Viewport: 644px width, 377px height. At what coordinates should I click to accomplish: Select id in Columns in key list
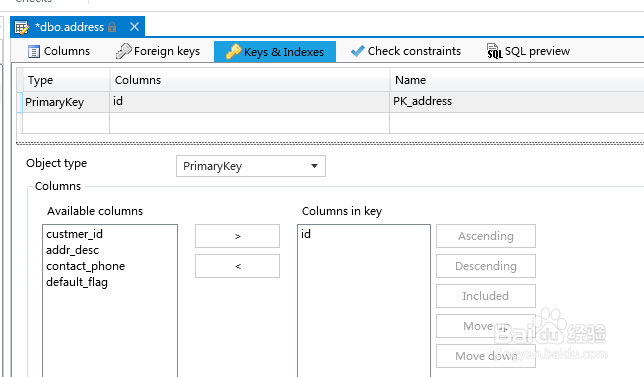306,234
